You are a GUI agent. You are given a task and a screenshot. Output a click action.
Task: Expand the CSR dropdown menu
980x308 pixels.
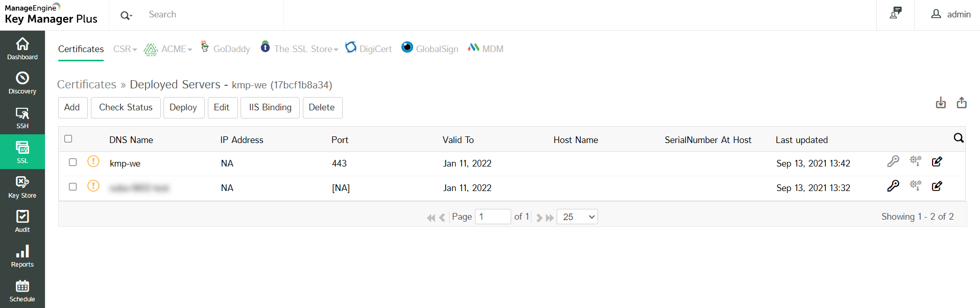pyautogui.click(x=125, y=49)
